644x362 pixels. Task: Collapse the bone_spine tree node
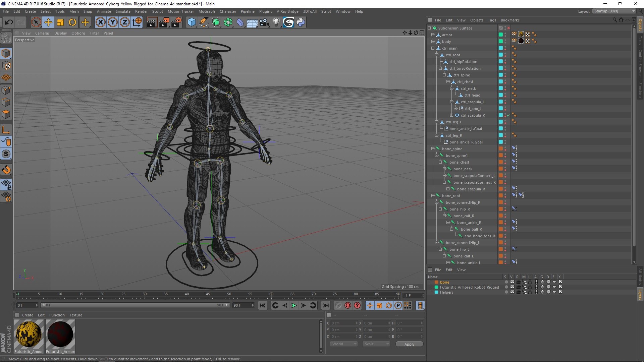coord(433,149)
